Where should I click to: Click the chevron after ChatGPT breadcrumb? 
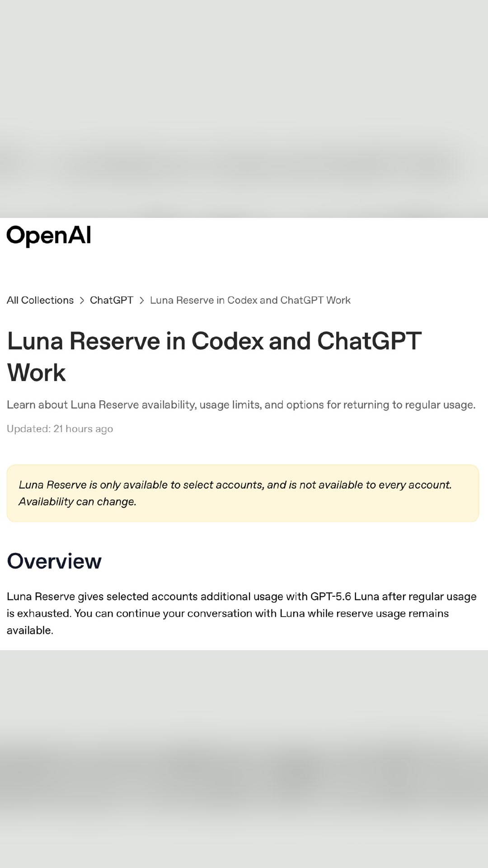141,301
